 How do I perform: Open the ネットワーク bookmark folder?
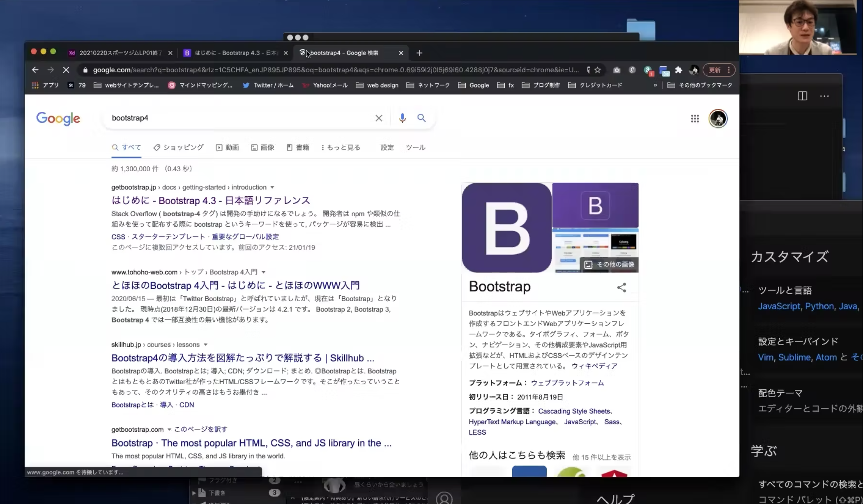coord(428,85)
